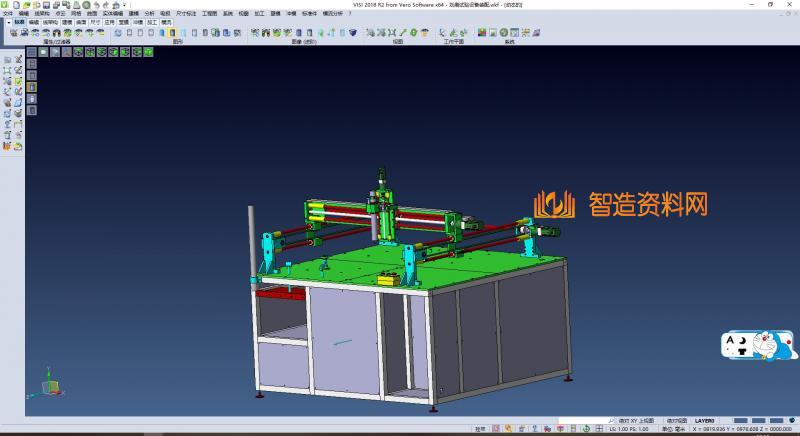Open the LAYER0 layer selector
800x436 pixels.
pyautogui.click(x=707, y=420)
